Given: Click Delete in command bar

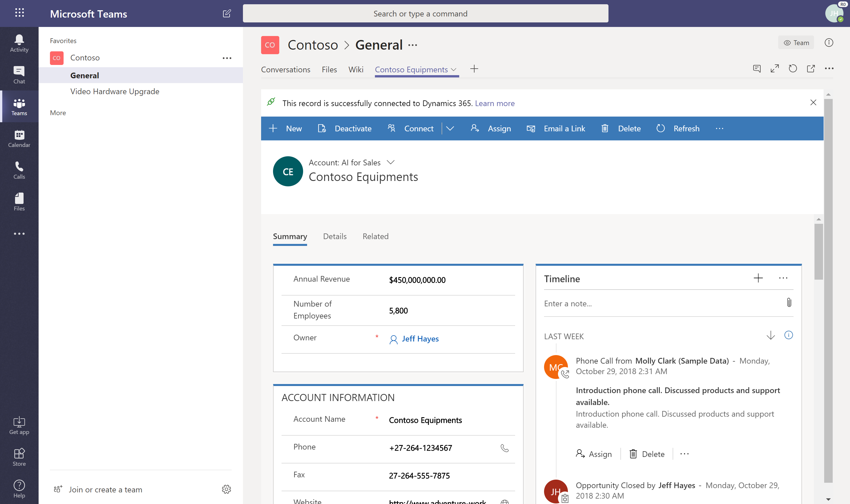Looking at the screenshot, I should (621, 128).
